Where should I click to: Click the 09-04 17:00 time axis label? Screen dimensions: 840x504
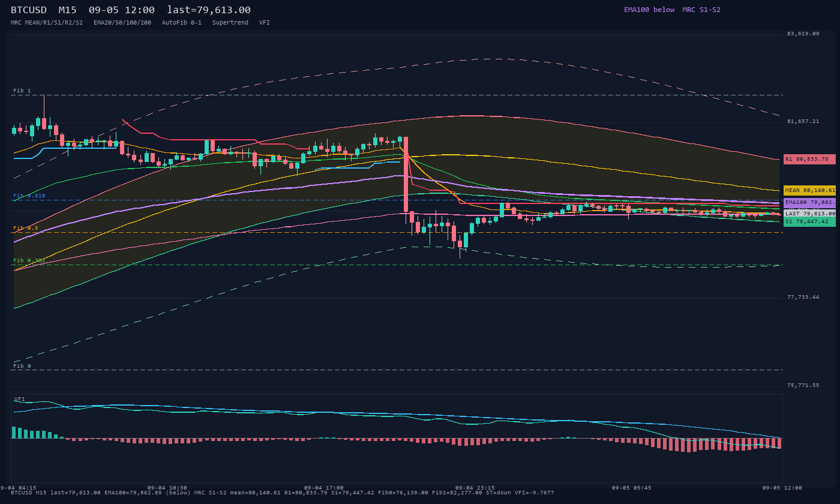tap(324, 488)
